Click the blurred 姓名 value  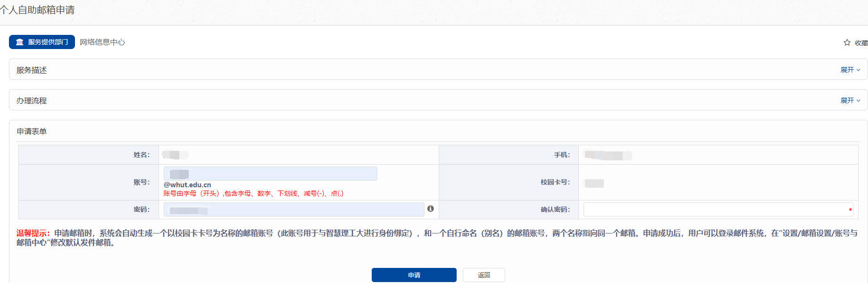tap(175, 155)
